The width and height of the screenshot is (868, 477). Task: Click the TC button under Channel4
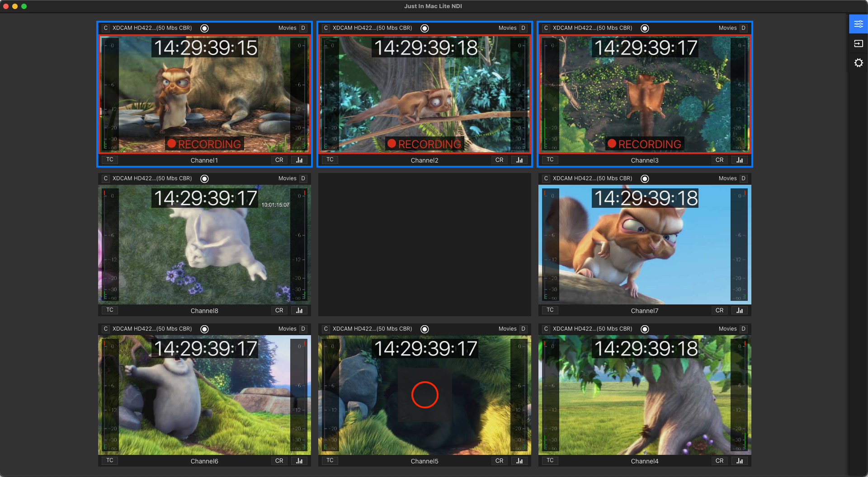[550, 460]
